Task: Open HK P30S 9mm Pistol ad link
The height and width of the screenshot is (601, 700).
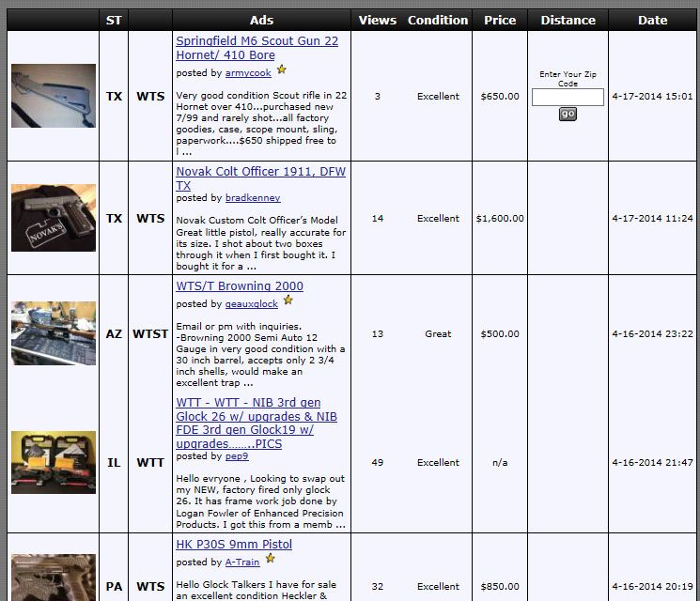Action: (x=234, y=545)
